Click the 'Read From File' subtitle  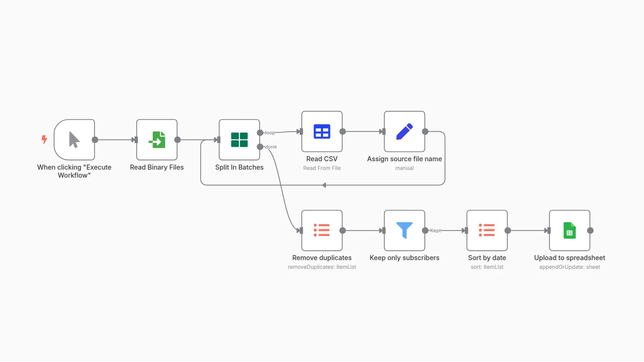322,168
